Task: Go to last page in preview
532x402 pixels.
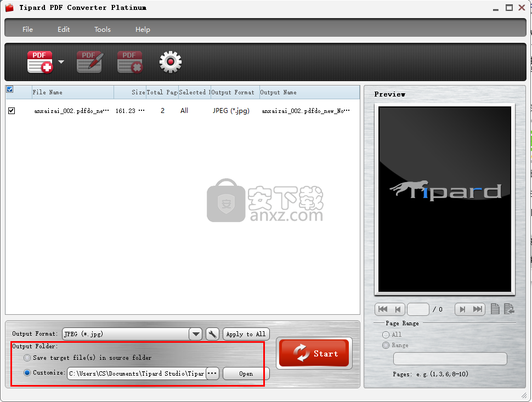Action: pos(477,309)
